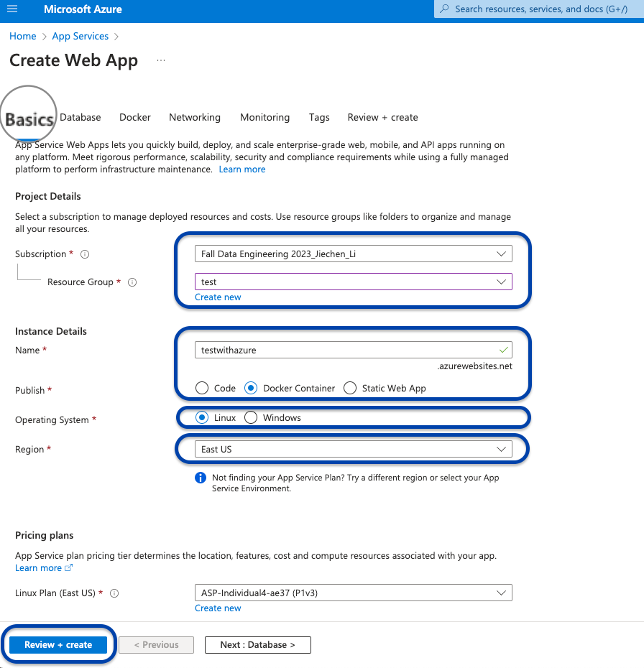Open the Linux Plan dropdown
Screen dimensions: 644x668
click(x=354, y=593)
